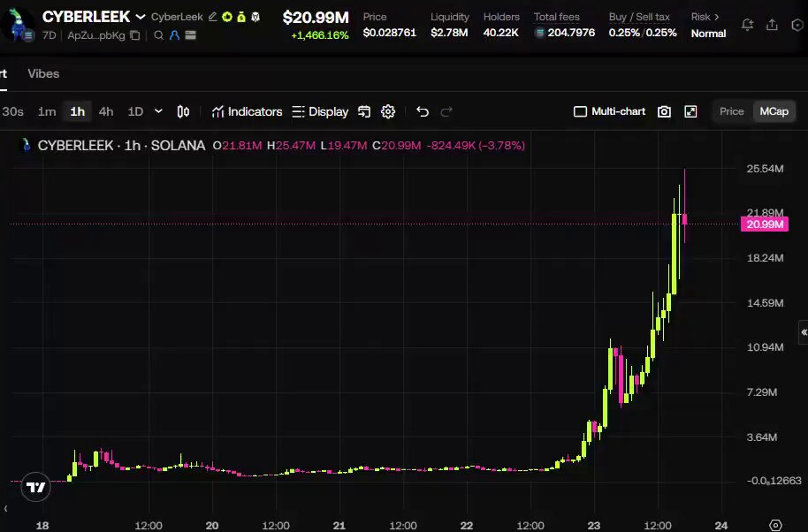Undo the last chart action
Viewport: 808px width, 532px height.
[423, 111]
